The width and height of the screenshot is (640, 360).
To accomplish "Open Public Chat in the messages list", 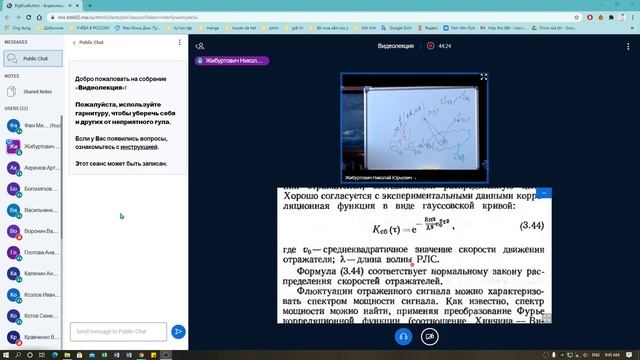I will 33,59.
